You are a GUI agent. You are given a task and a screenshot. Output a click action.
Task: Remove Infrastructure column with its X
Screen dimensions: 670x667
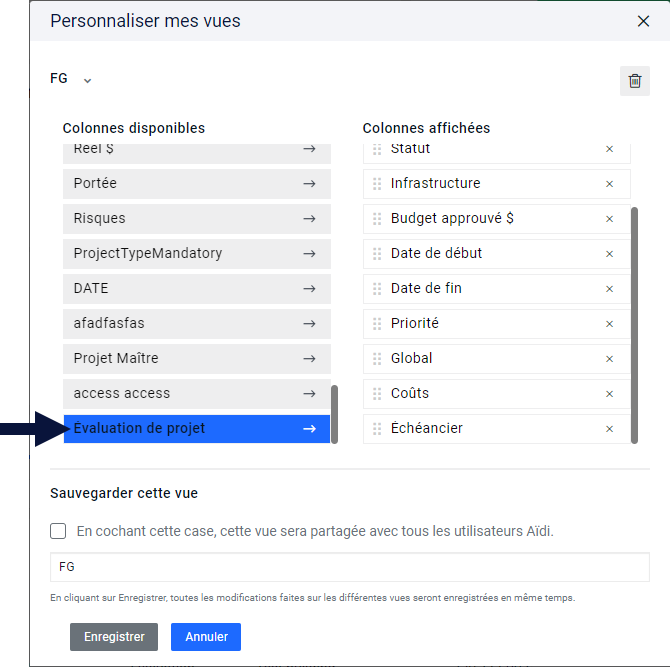[x=609, y=184]
